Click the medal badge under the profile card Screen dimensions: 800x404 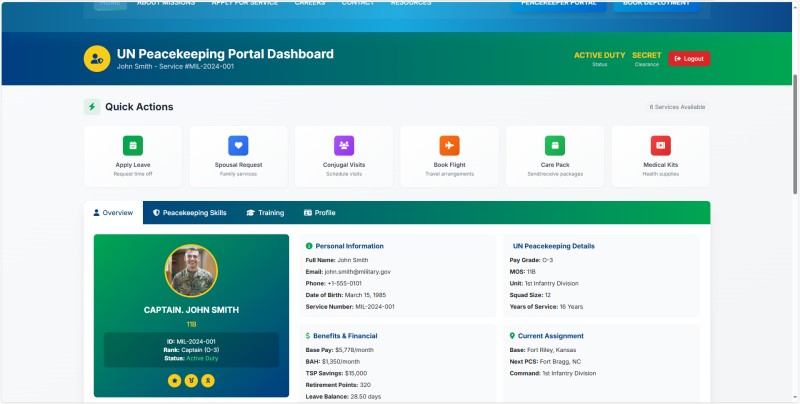(x=191, y=381)
